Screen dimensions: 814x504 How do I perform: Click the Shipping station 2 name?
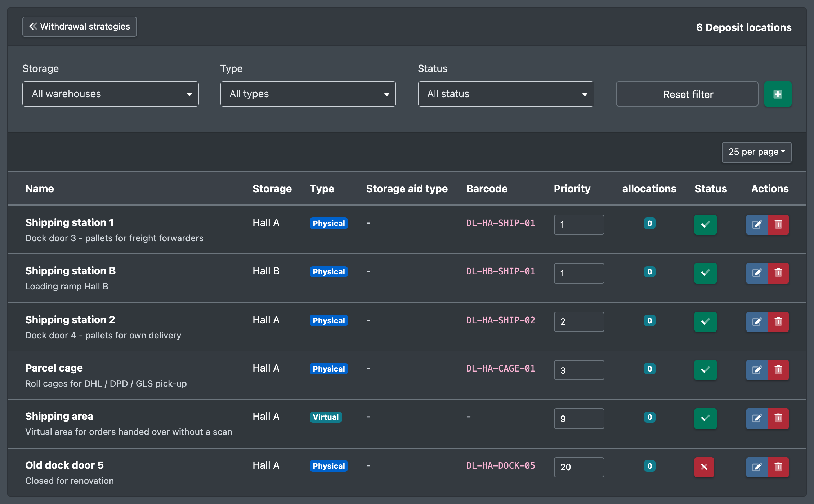(x=70, y=320)
